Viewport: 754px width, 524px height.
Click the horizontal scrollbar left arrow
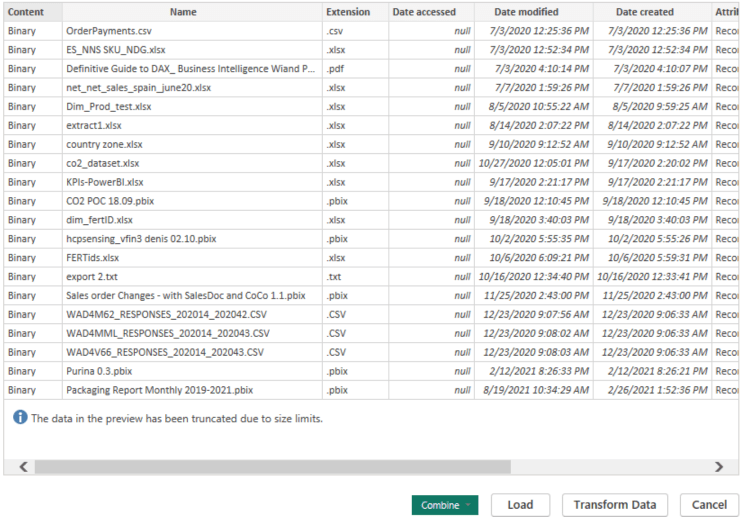pyautogui.click(x=24, y=467)
